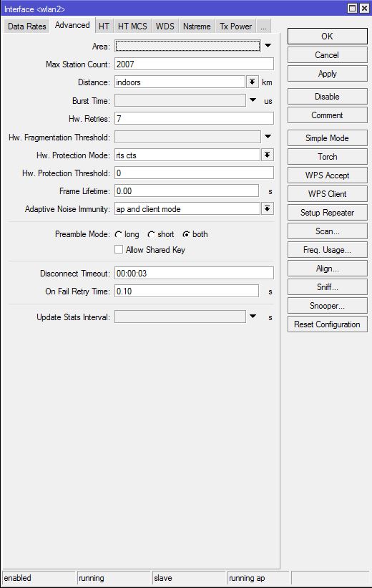This screenshot has width=372, height=588.
Task: Open Freq. Usage tool
Action: (328, 250)
